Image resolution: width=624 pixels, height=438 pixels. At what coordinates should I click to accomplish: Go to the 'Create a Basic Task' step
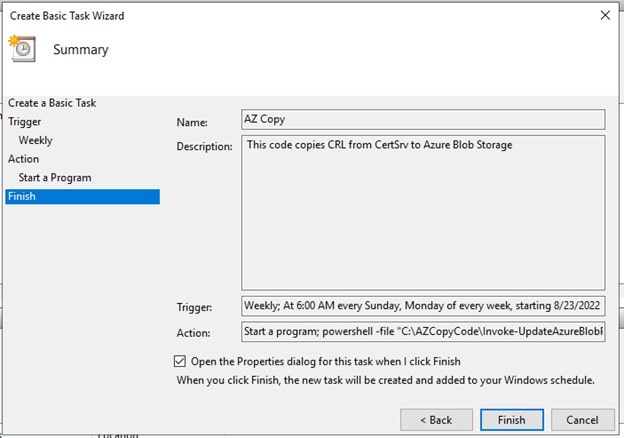tap(52, 103)
